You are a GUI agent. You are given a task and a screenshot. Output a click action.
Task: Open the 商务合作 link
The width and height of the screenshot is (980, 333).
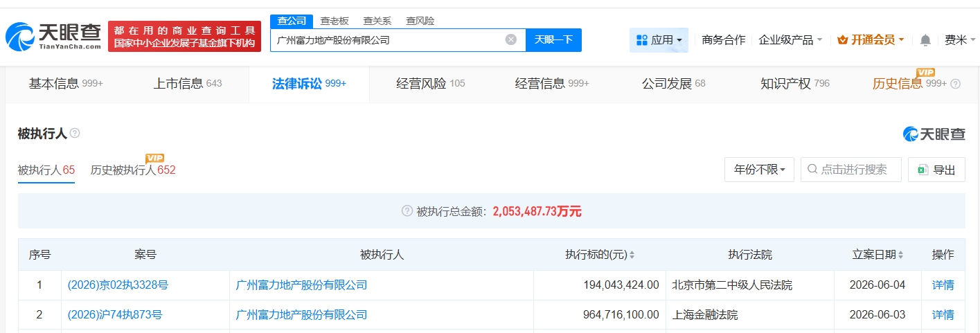tap(723, 40)
